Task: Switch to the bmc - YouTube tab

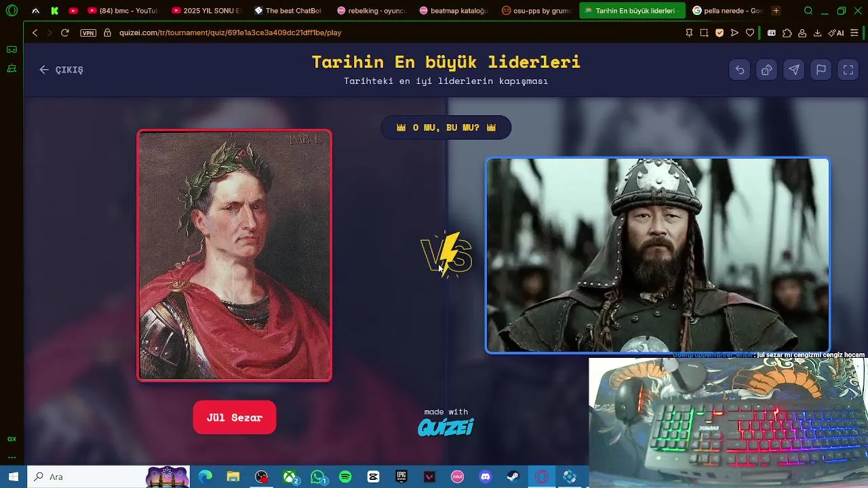Action: point(122,11)
